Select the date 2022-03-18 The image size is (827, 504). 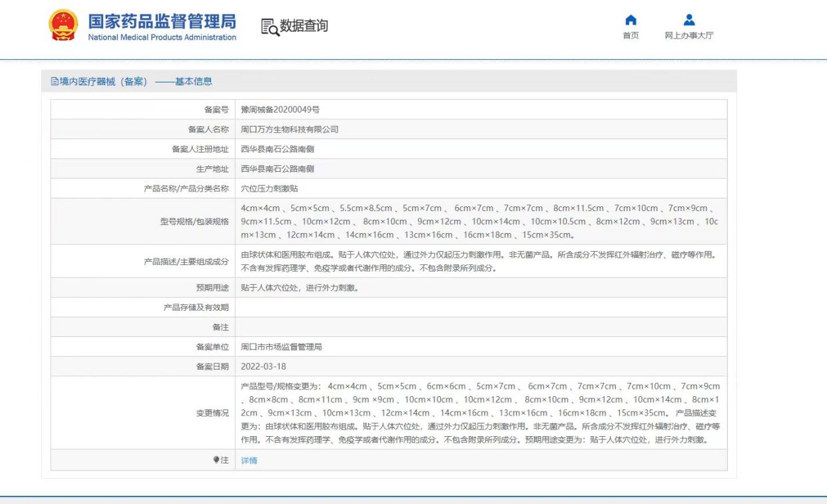(264, 367)
